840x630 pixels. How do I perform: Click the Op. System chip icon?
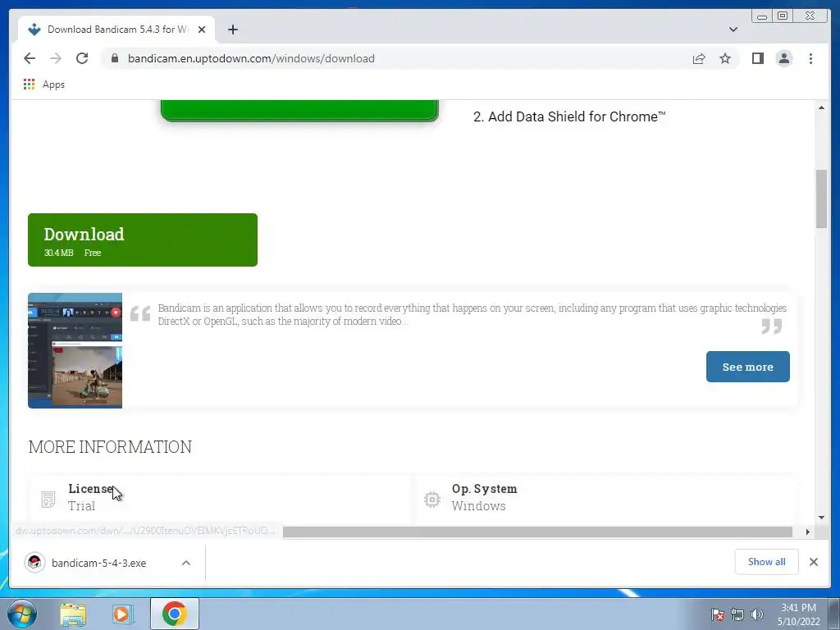[431, 500]
